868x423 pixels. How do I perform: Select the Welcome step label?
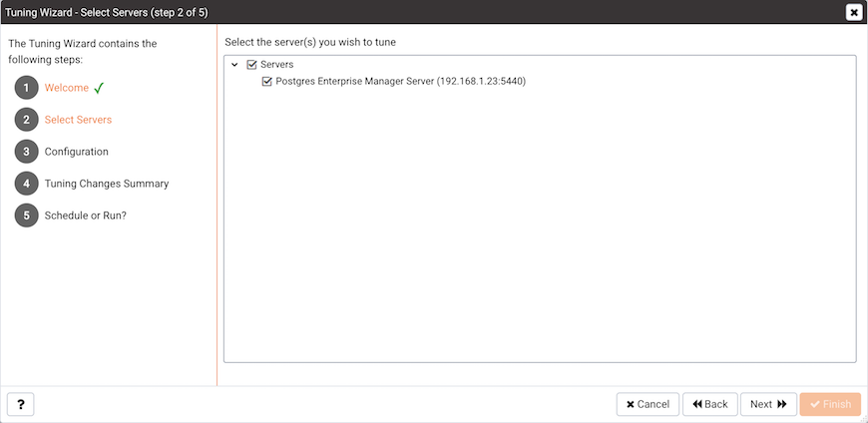[x=67, y=88]
